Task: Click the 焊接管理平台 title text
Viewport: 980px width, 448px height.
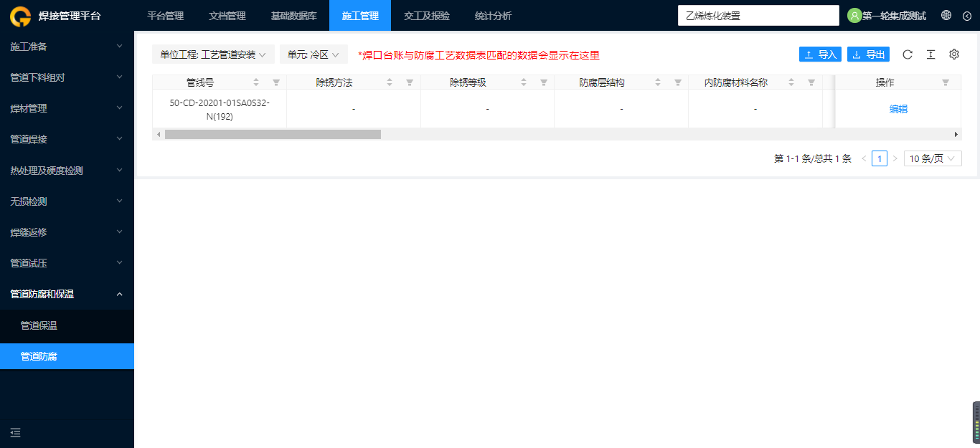Action: 70,16
